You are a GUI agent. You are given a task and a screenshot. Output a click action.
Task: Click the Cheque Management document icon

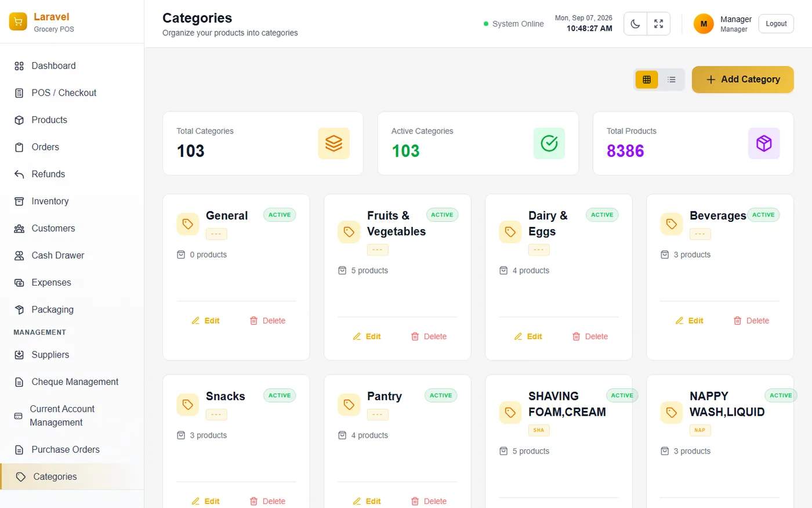(19, 382)
